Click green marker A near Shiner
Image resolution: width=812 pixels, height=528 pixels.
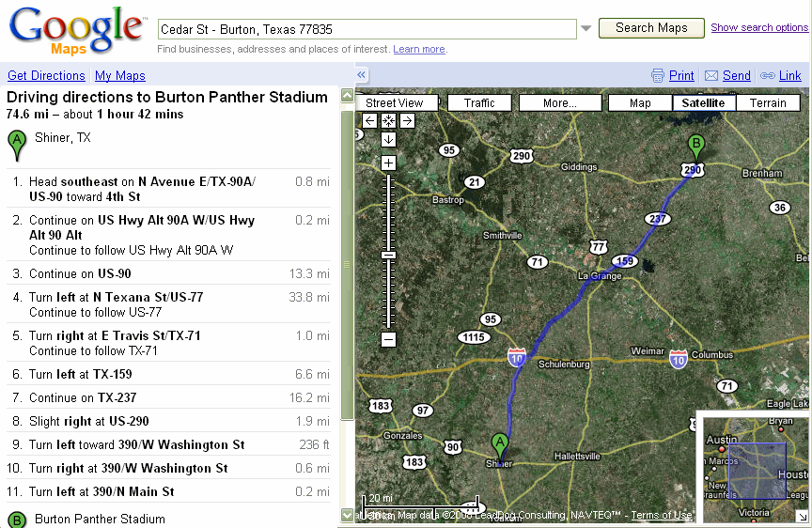click(x=500, y=446)
